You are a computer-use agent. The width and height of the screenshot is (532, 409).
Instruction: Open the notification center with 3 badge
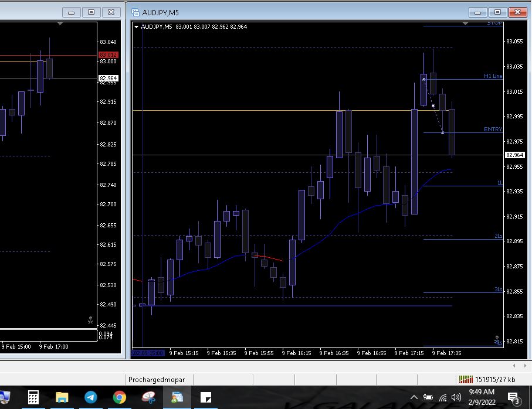[513, 398]
